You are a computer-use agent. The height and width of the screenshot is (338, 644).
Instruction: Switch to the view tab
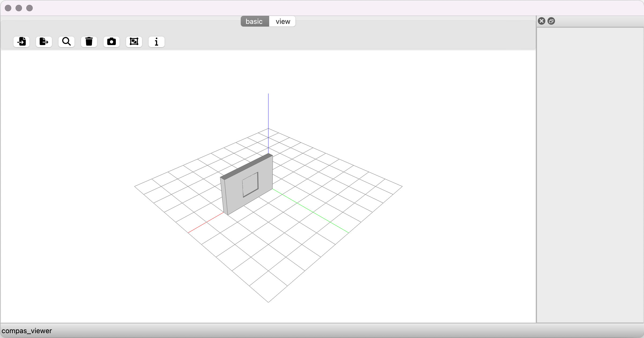click(x=283, y=21)
